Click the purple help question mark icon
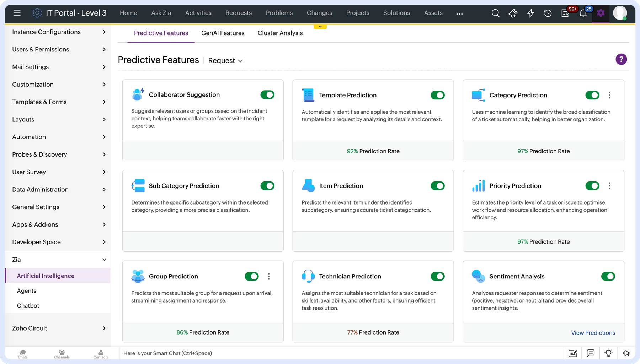The height and width of the screenshot is (364, 640). pos(621,59)
